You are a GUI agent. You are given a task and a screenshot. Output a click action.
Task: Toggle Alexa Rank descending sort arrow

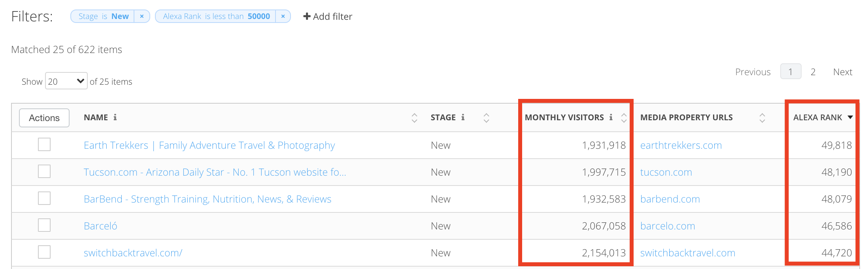coord(850,117)
